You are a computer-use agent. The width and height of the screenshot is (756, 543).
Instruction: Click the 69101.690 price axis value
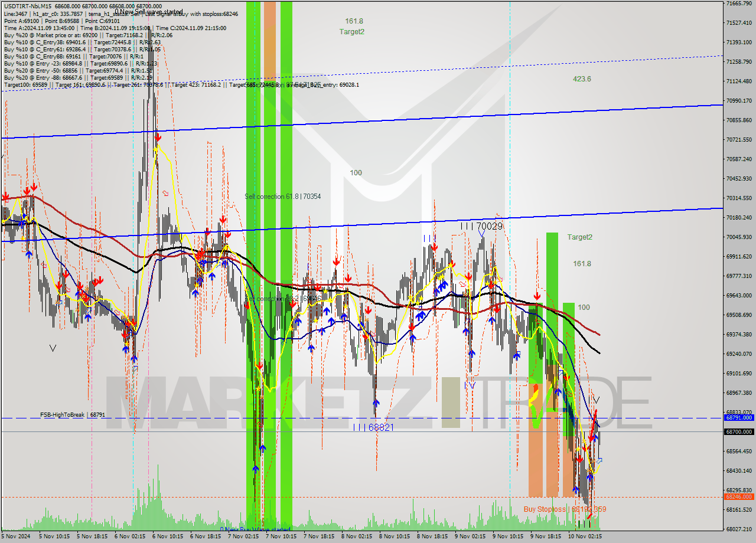739,373
